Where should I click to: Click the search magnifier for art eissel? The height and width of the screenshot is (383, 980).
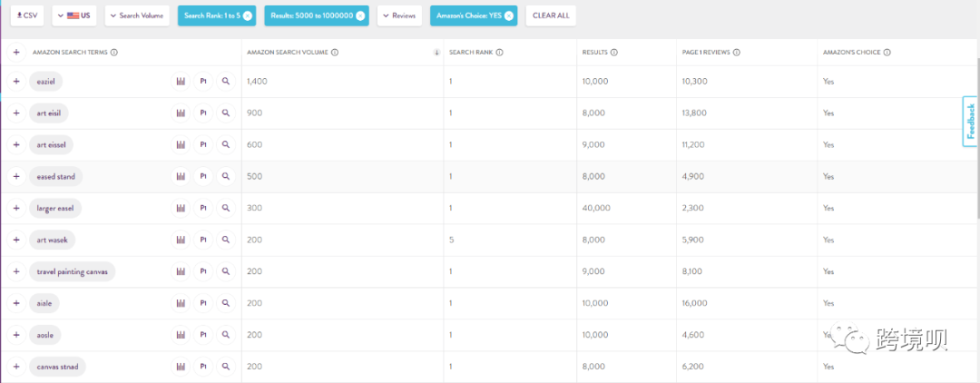point(226,145)
